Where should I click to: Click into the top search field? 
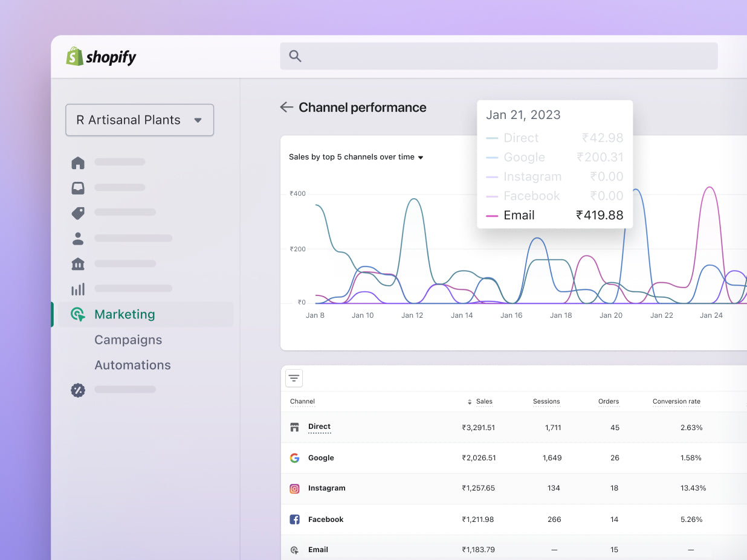tap(499, 56)
